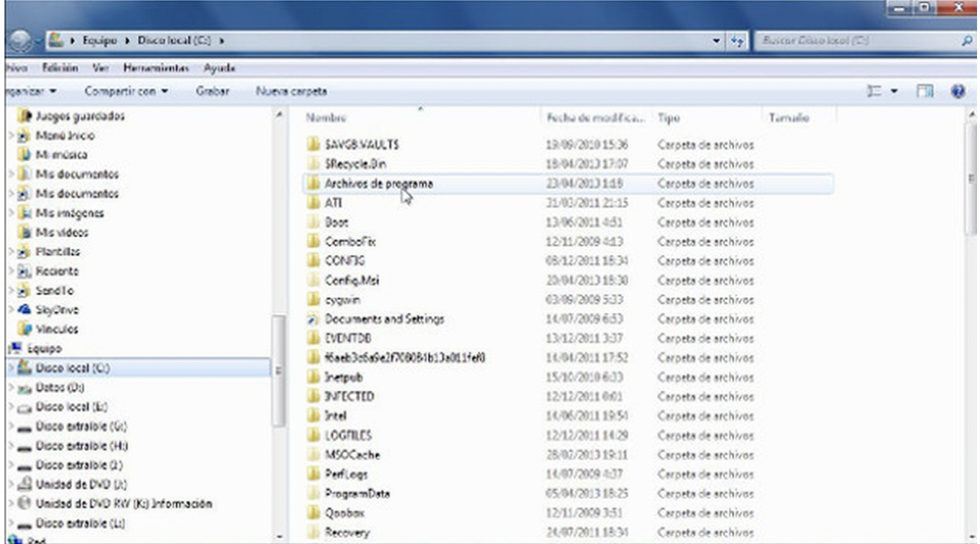Select Unidad de DVD RW (K:) Información
This screenshot has width=980, height=544.
click(124, 504)
